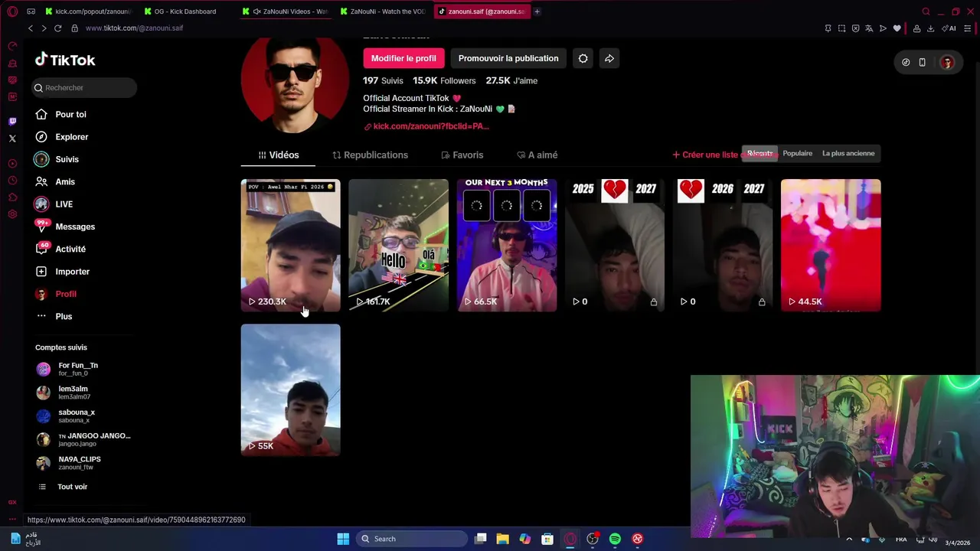Open the Our Next 3 Months video
980x551 pixels.
[x=507, y=245]
